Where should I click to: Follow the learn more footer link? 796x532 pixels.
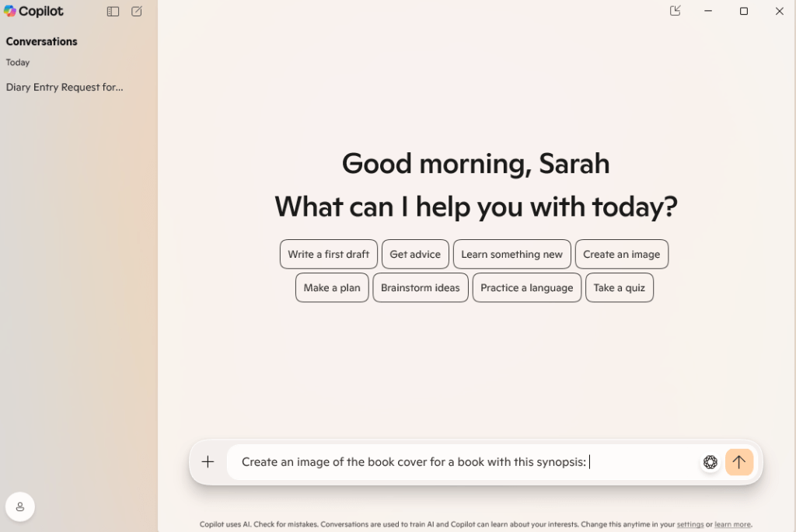[732, 524]
